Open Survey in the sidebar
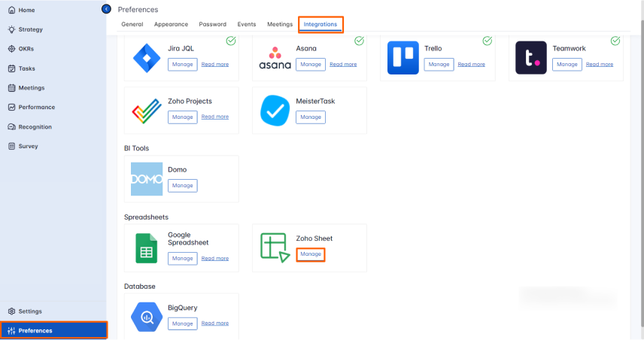Screen dimensions: 644x340 pyautogui.click(x=28, y=146)
